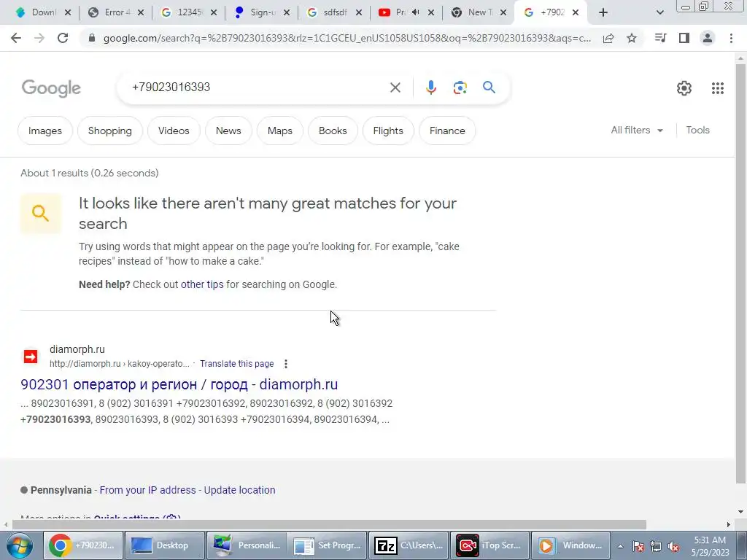Expand All filters dropdown
747x560 pixels.
tap(637, 130)
